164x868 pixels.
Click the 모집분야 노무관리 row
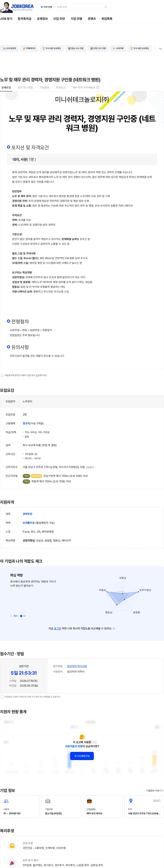click(82, 402)
